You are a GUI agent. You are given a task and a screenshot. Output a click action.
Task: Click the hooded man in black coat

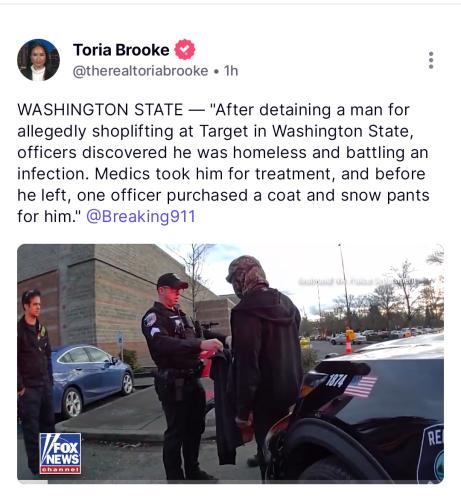pos(263,360)
